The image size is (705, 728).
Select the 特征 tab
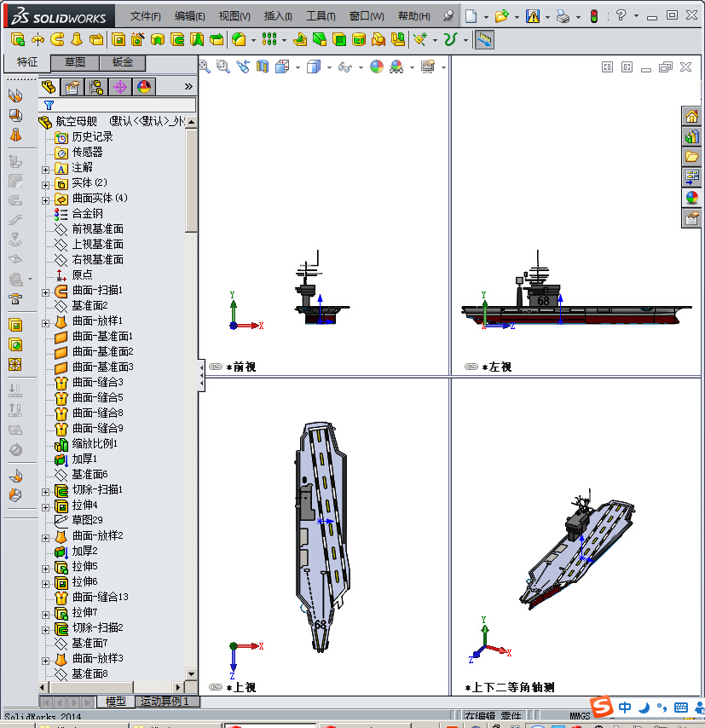click(x=27, y=62)
